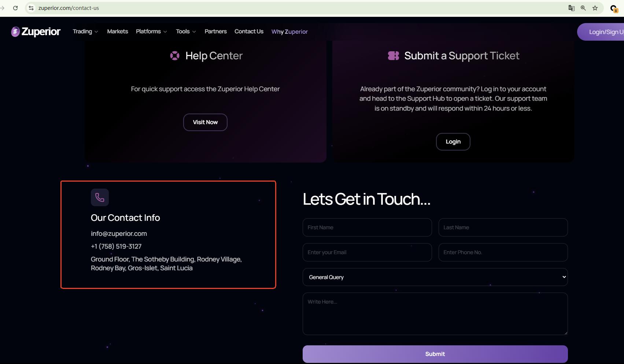Open the General Query dropdown
This screenshot has height=364, width=624.
(x=435, y=277)
